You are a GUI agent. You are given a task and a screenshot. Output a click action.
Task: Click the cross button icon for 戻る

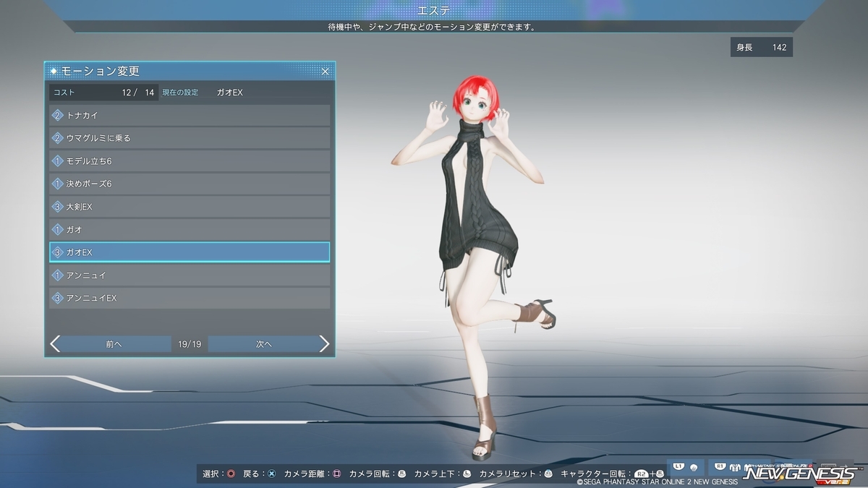(x=271, y=474)
